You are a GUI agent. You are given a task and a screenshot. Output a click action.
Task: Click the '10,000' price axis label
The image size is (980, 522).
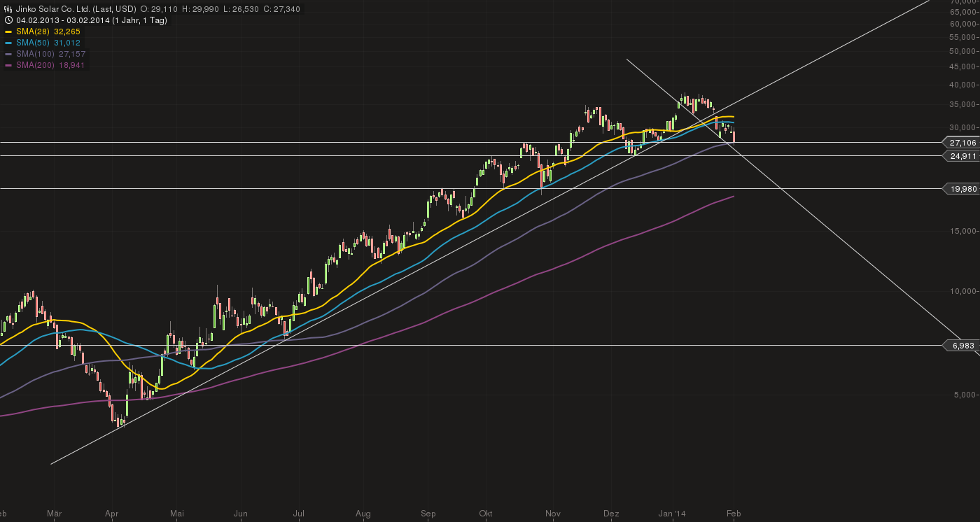(x=964, y=292)
